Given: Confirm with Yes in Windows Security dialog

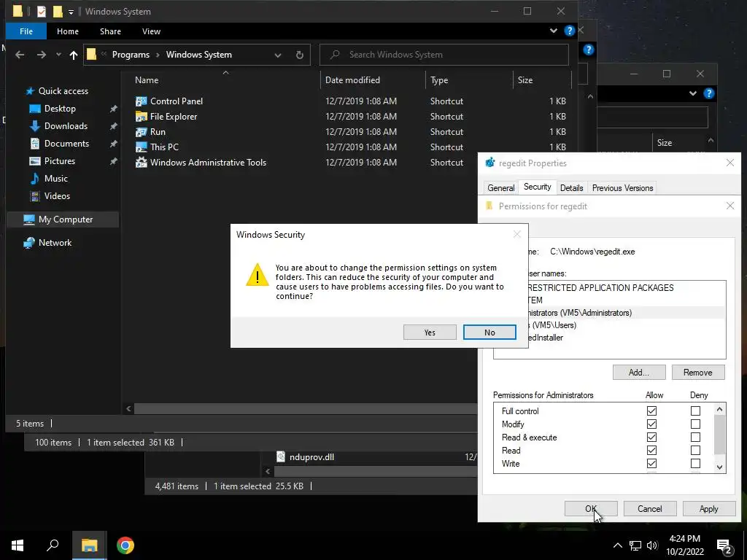Looking at the screenshot, I should click(x=430, y=332).
